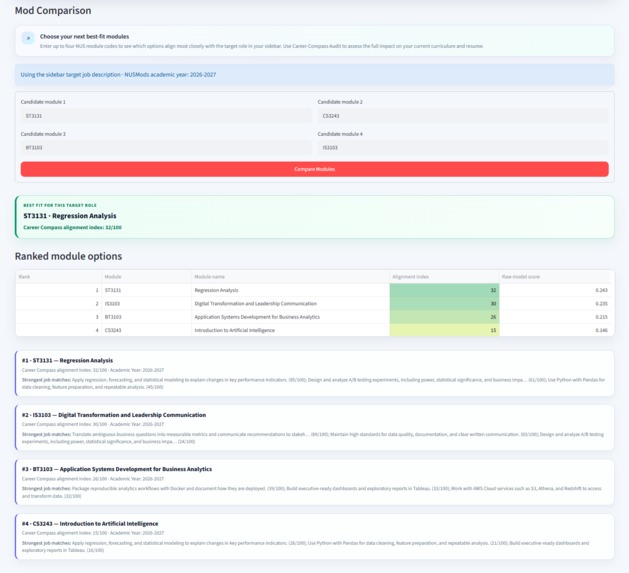Click rank number 1 cell in table
This screenshot has width=629, height=573.
[x=59, y=290]
